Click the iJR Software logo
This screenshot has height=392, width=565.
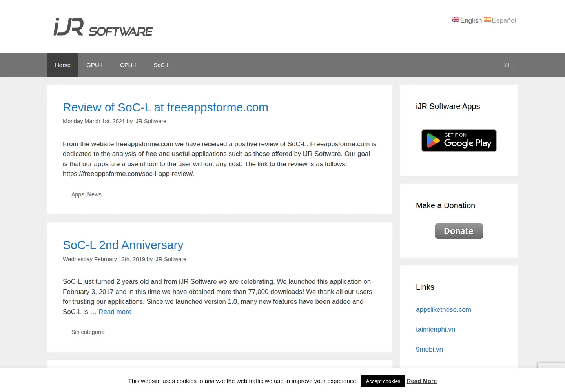103,27
